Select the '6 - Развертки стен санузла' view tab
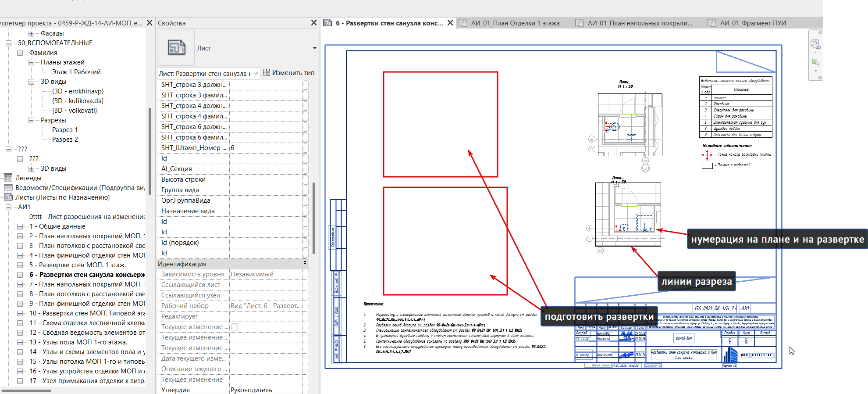Viewport: 868px width, 394px height. (x=389, y=23)
